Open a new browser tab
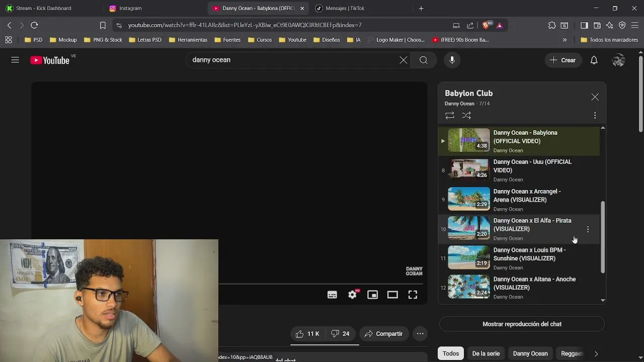 (421, 8)
